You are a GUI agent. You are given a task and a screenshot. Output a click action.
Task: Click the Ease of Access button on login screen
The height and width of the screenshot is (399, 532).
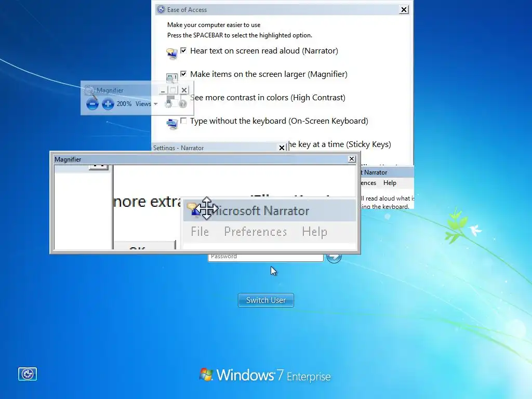point(28,374)
